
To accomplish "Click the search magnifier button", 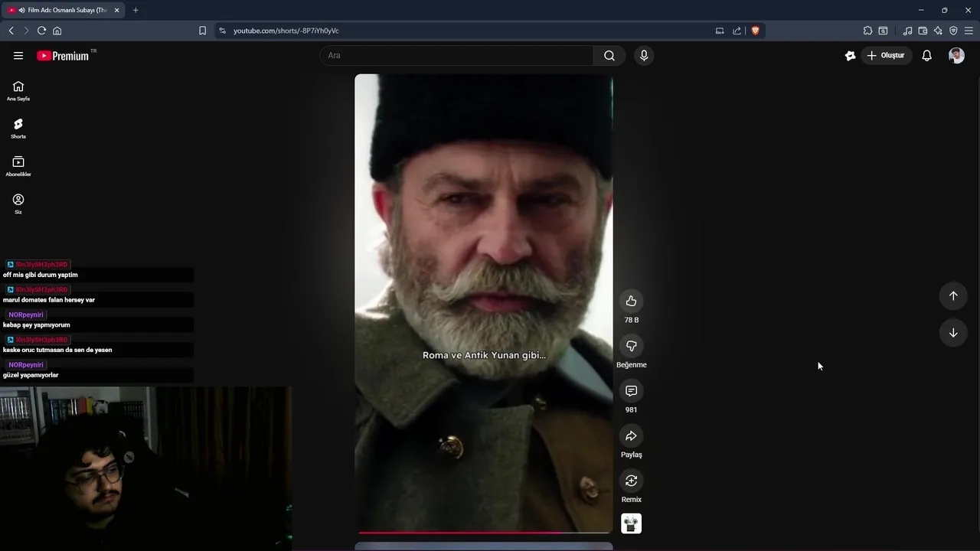I will click(x=609, y=55).
